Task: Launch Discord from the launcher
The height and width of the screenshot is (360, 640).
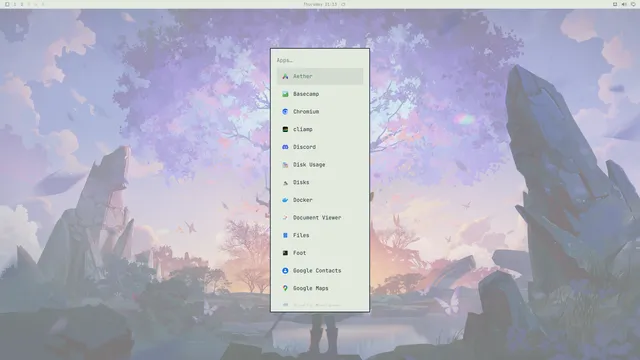Action: pyautogui.click(x=320, y=147)
